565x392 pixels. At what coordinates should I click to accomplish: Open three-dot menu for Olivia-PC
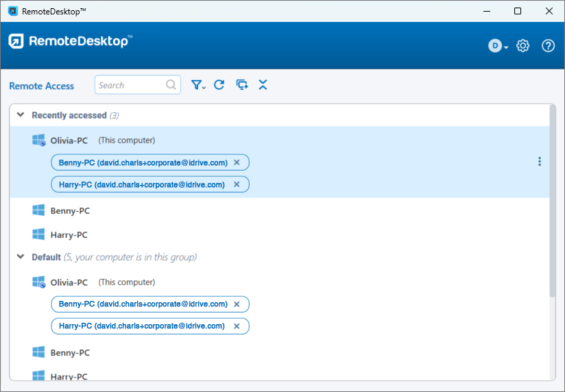tap(540, 162)
